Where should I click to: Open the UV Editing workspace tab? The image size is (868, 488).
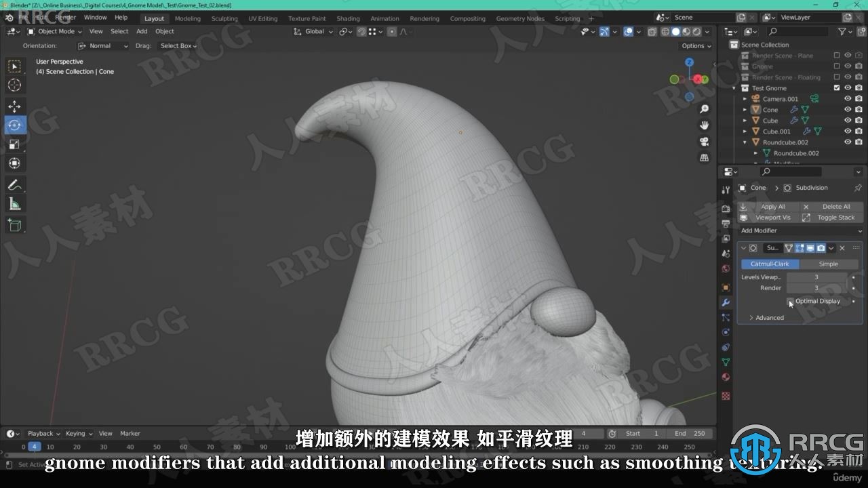[x=263, y=18]
